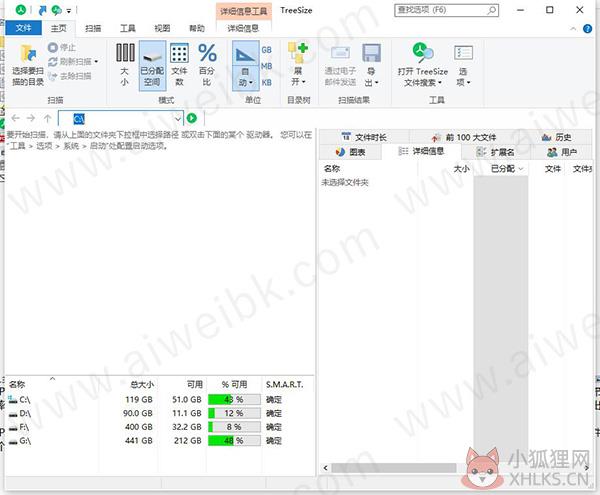Click the blue arrow quick access icon
Screen dimensions: 600x495
pyautogui.click(x=42, y=10)
